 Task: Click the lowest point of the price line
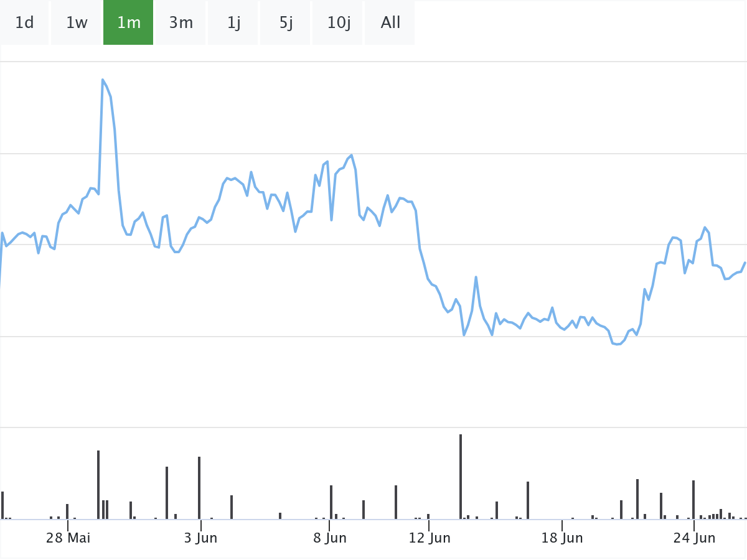pos(616,344)
